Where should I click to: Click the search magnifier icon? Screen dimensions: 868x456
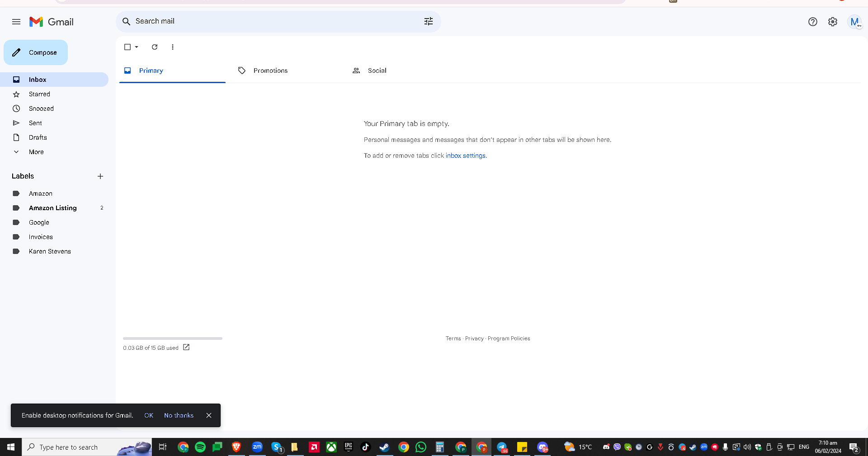pos(127,21)
